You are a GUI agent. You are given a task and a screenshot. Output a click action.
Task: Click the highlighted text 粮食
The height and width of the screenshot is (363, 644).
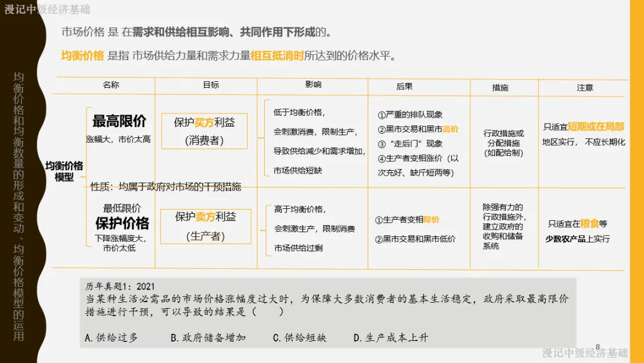pos(589,224)
